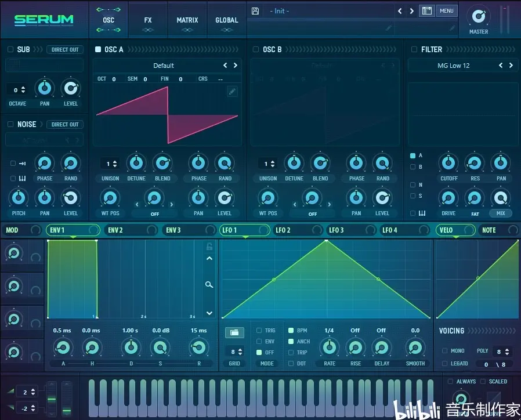Select the LFO 3 tab
This screenshot has height=420, width=521.
352,230
